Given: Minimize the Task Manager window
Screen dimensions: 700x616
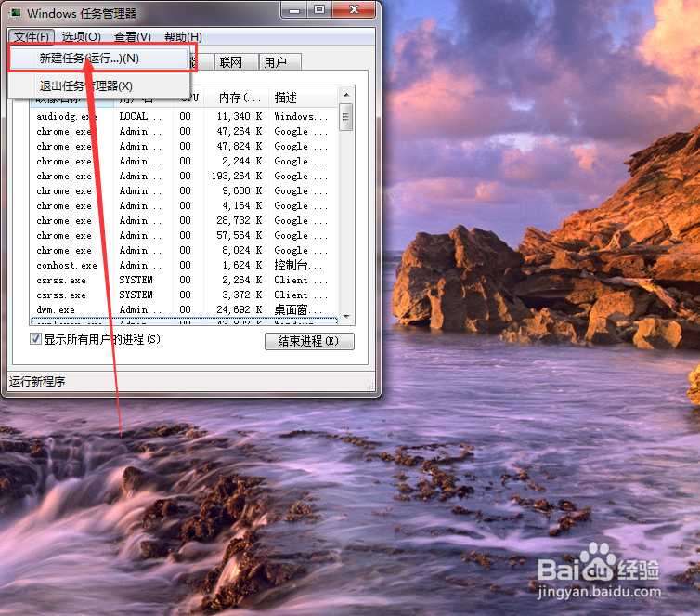Looking at the screenshot, I should [x=294, y=10].
